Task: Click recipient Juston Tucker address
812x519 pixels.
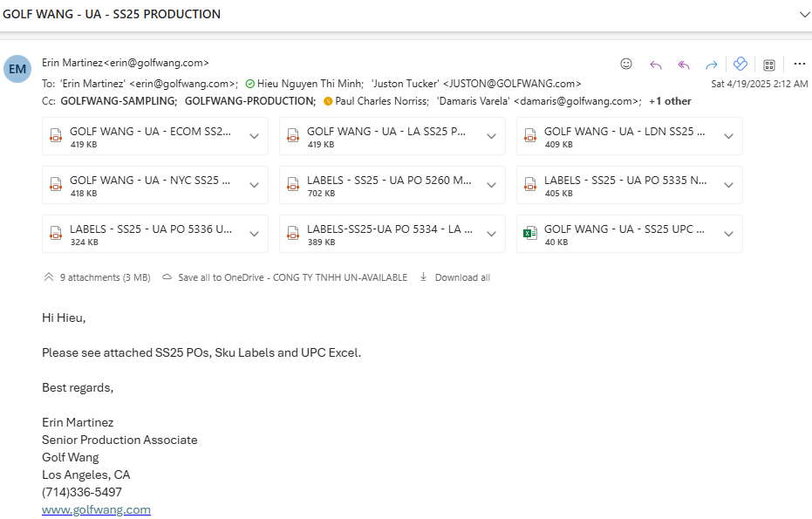Action: tap(476, 84)
